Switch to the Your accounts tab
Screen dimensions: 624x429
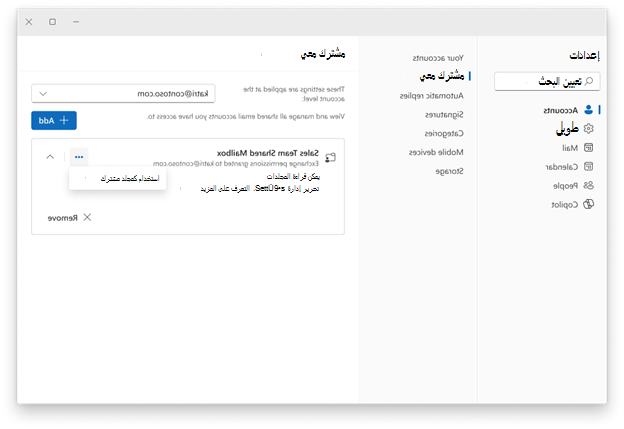438,58
